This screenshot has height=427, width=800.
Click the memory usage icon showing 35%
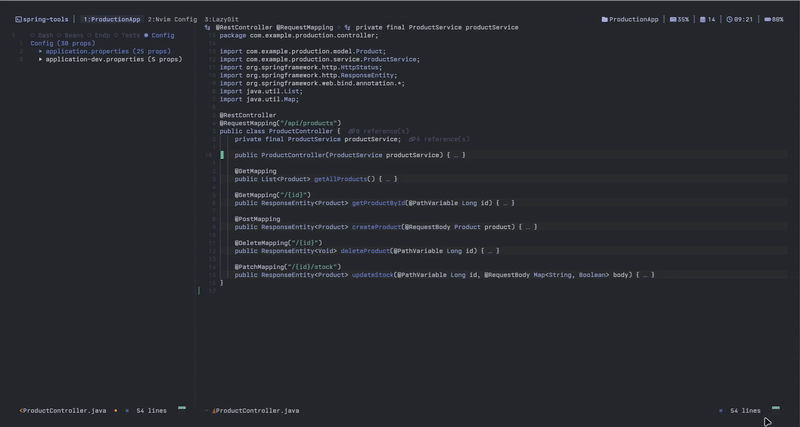(673, 19)
